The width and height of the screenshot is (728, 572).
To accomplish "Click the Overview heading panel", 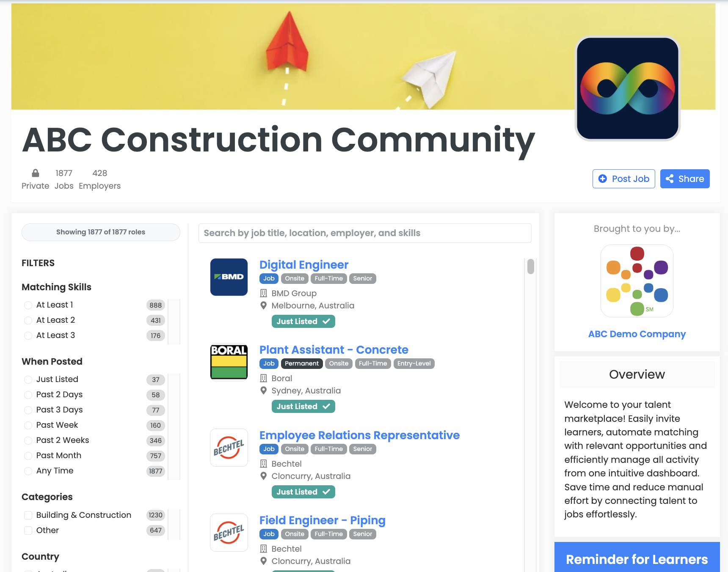I will (637, 374).
